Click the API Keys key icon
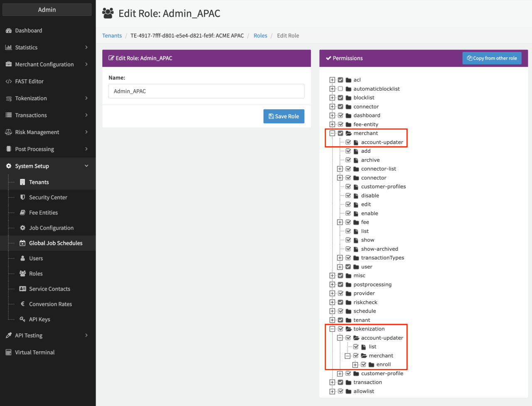The image size is (532, 406). coord(22,319)
